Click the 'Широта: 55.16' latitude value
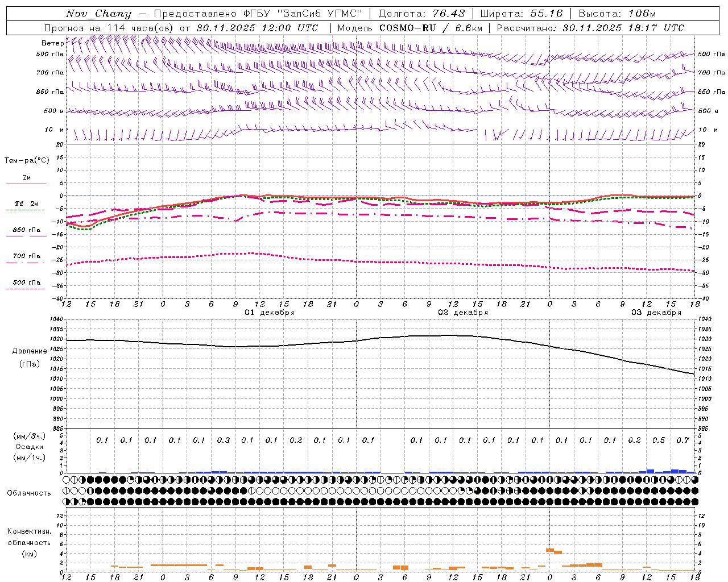Viewport: 728px width, 582px height. [521, 14]
